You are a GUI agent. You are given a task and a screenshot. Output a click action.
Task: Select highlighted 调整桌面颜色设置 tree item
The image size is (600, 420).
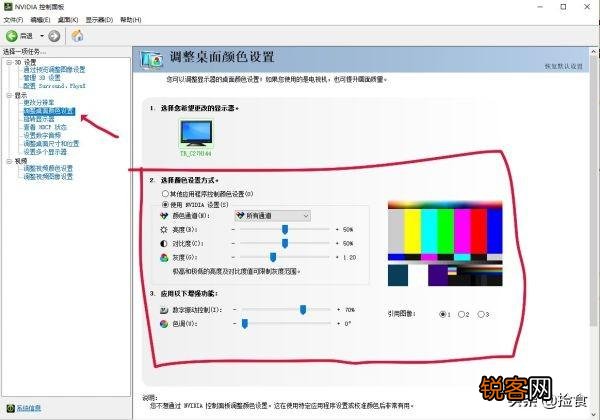[49, 111]
